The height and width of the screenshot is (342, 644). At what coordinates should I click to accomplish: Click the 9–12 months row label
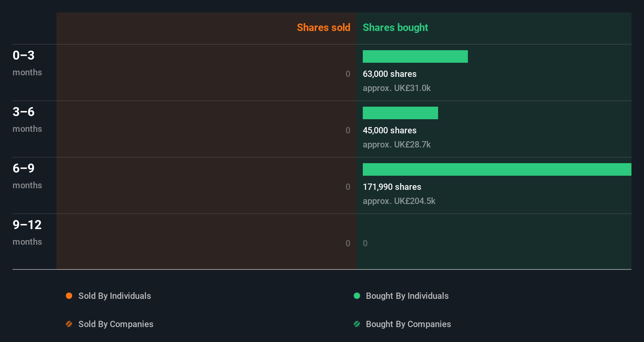pyautogui.click(x=27, y=232)
